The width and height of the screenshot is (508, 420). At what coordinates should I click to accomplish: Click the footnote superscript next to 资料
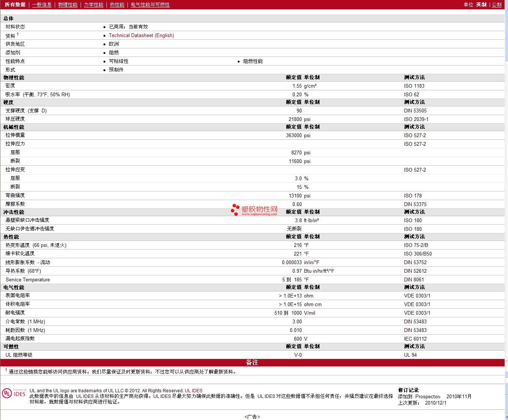tap(18, 34)
